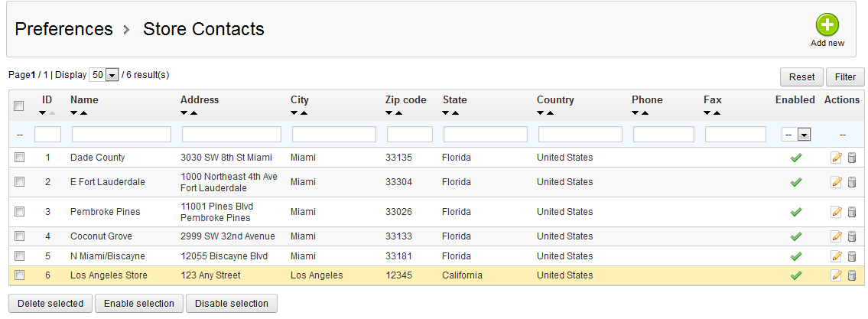Delete the N Miami/Biscayne store
The image size is (868, 319).
pyautogui.click(x=852, y=256)
